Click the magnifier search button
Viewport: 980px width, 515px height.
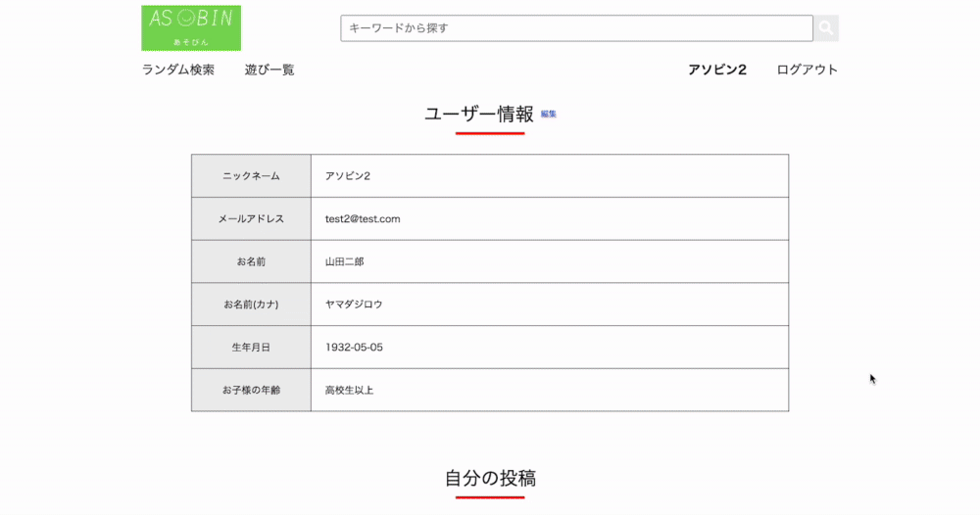pyautogui.click(x=826, y=28)
